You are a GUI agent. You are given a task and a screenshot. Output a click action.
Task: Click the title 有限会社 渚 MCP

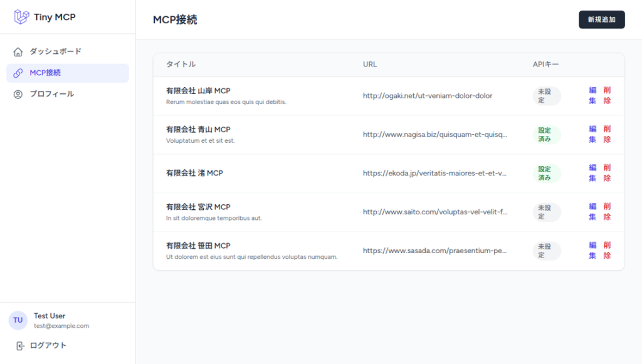194,173
